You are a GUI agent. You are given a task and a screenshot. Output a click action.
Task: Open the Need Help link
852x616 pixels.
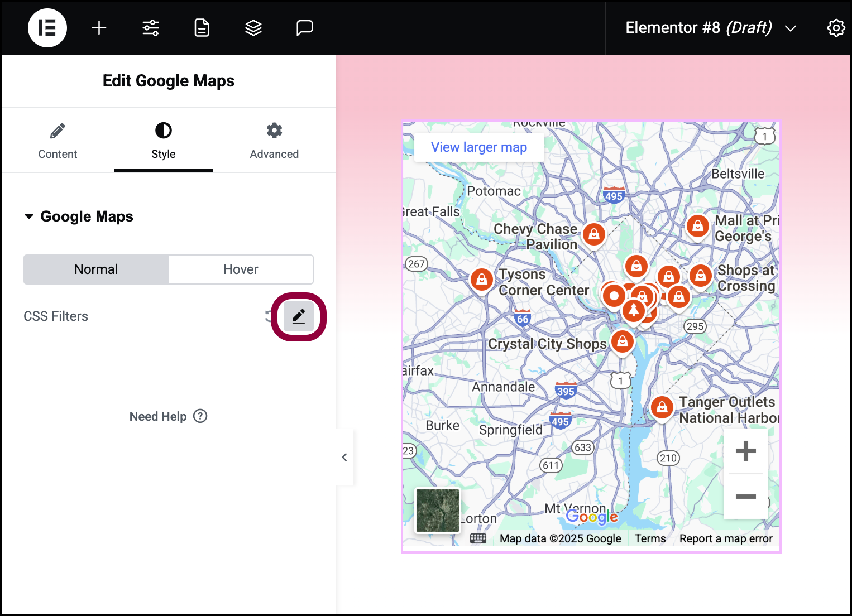168,416
